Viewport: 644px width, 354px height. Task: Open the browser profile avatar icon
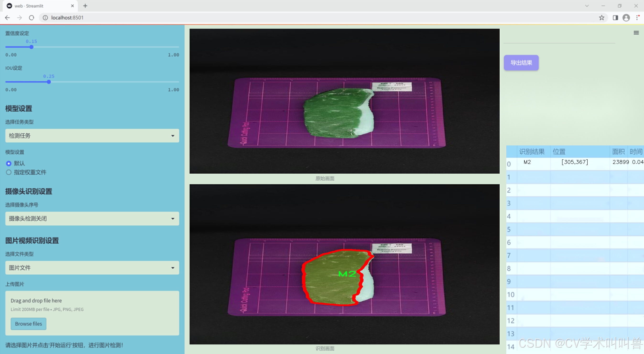(626, 18)
